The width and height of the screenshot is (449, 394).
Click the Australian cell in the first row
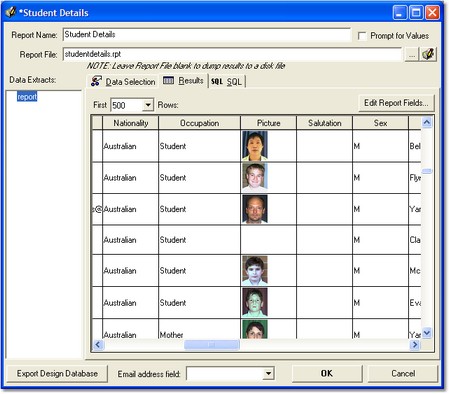click(130, 146)
